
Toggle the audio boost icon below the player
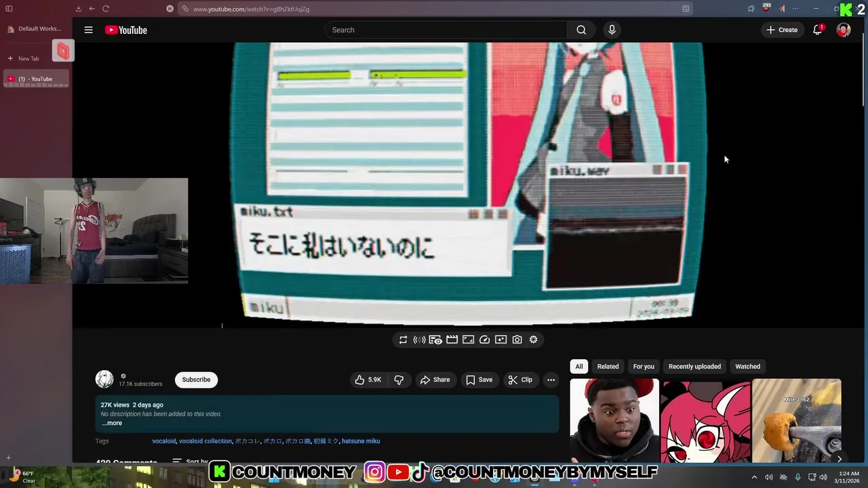pos(419,340)
